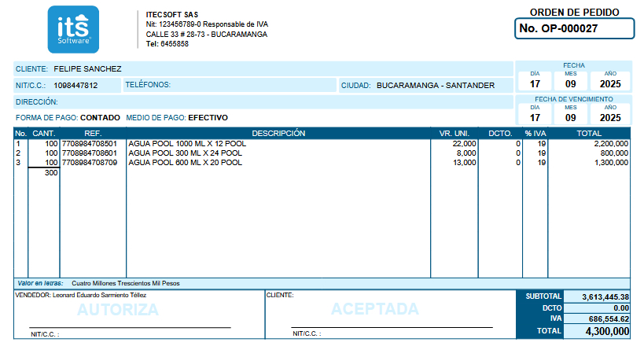
Task: Select the CIUDAD value Bucaramanga - Santander
Action: click(x=436, y=85)
